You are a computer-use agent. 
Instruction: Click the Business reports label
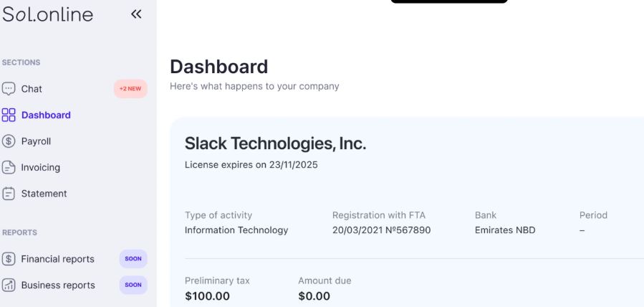click(58, 285)
